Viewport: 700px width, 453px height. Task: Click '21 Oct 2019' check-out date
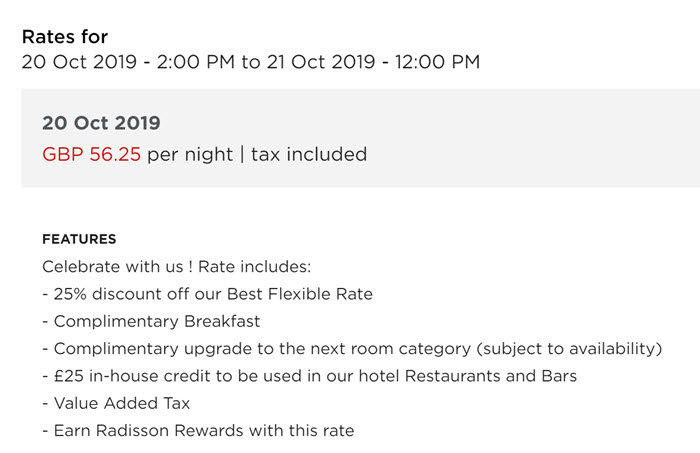coord(321,62)
